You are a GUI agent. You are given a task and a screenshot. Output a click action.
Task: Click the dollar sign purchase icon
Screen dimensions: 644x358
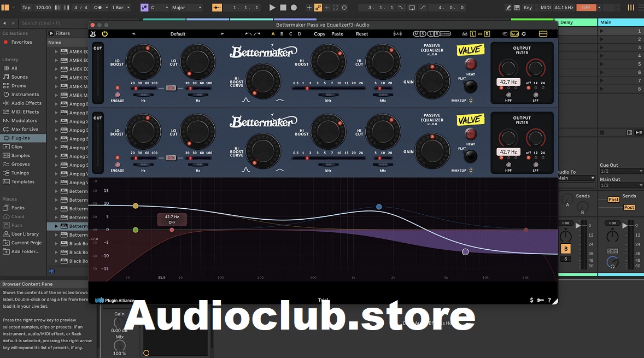[531, 300]
